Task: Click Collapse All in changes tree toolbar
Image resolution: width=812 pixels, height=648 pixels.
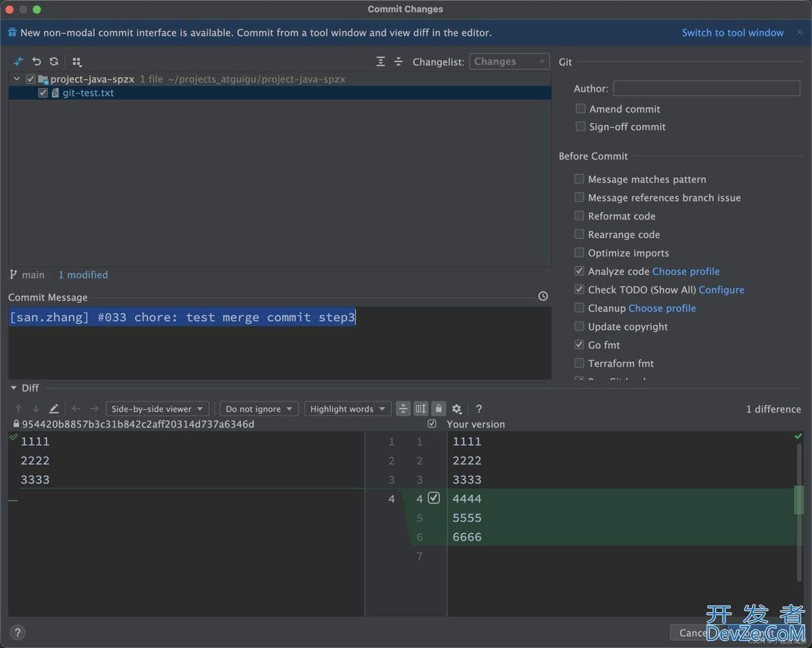Action: click(x=399, y=62)
